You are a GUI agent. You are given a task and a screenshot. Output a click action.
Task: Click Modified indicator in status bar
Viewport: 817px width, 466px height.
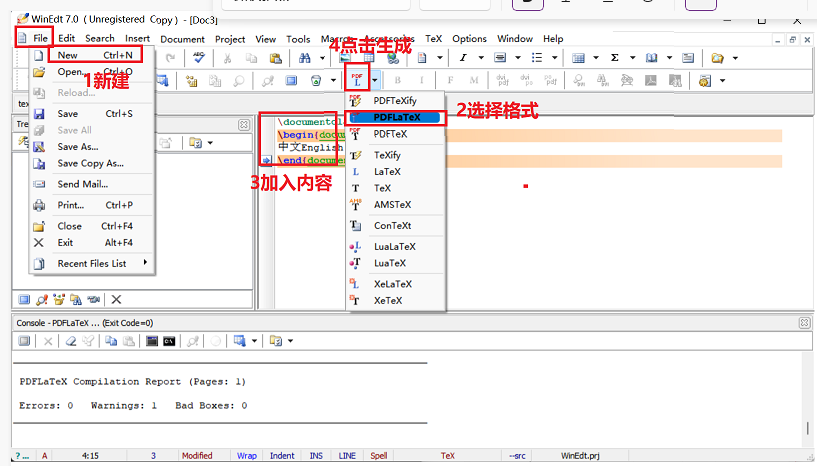tap(196, 456)
